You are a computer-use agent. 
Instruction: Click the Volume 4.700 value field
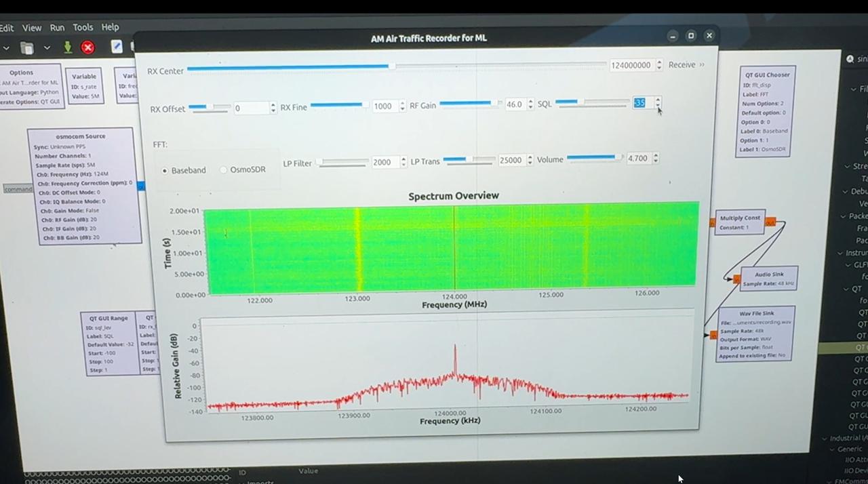[638, 158]
